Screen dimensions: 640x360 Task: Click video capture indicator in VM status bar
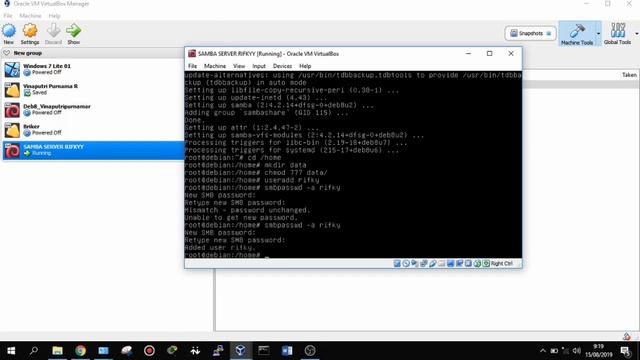click(x=460, y=264)
